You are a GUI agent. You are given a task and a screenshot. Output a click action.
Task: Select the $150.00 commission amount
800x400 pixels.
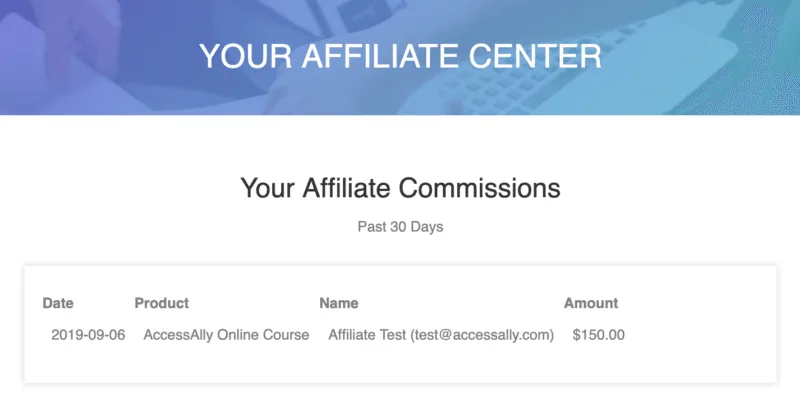(x=599, y=335)
